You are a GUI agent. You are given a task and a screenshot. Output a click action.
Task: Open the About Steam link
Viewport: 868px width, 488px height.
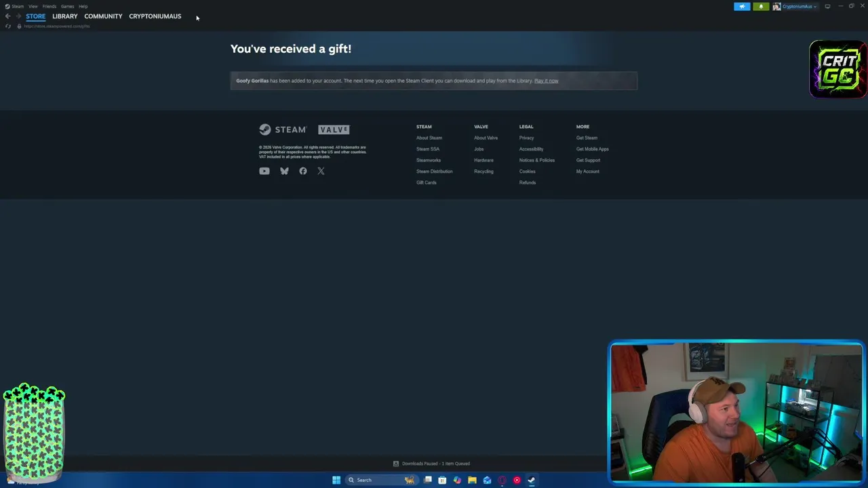[x=429, y=138]
